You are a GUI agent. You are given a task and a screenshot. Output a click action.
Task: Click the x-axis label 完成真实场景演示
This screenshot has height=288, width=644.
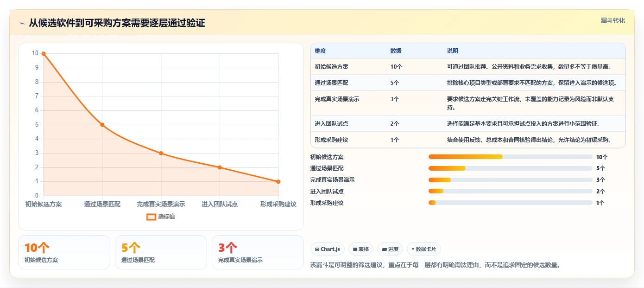click(x=161, y=204)
